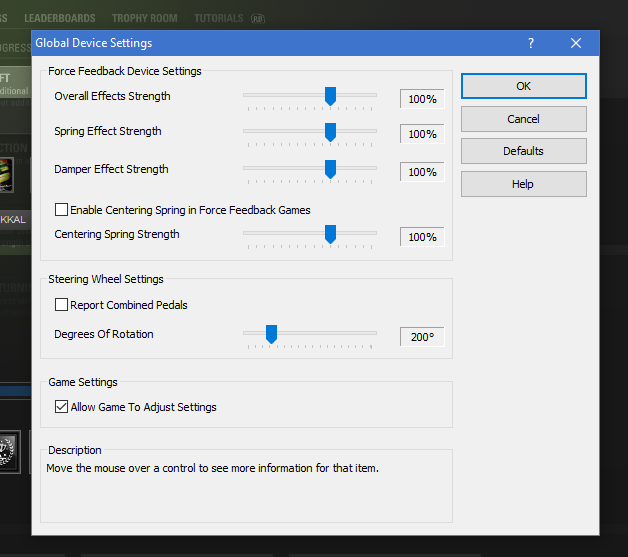Click the Degrees Of Rotation slider
Screen dimensions: 628x557
pos(270,333)
